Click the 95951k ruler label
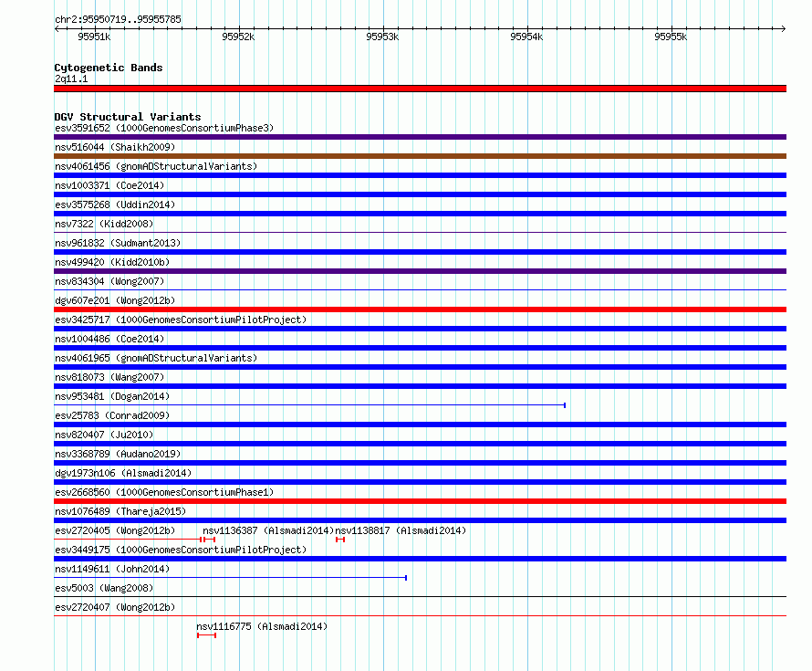Screen dimensions: 812x671 [x=94, y=37]
